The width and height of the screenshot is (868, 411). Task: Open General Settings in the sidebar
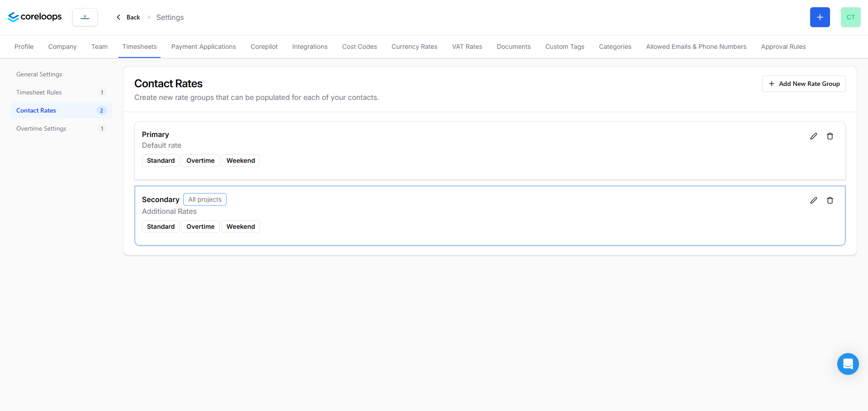pos(61,74)
